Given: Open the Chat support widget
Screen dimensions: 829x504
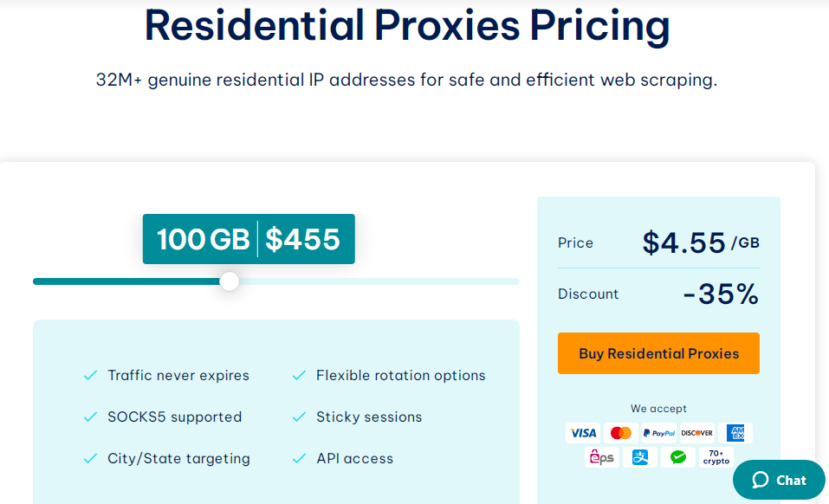Looking at the screenshot, I should pos(778,480).
